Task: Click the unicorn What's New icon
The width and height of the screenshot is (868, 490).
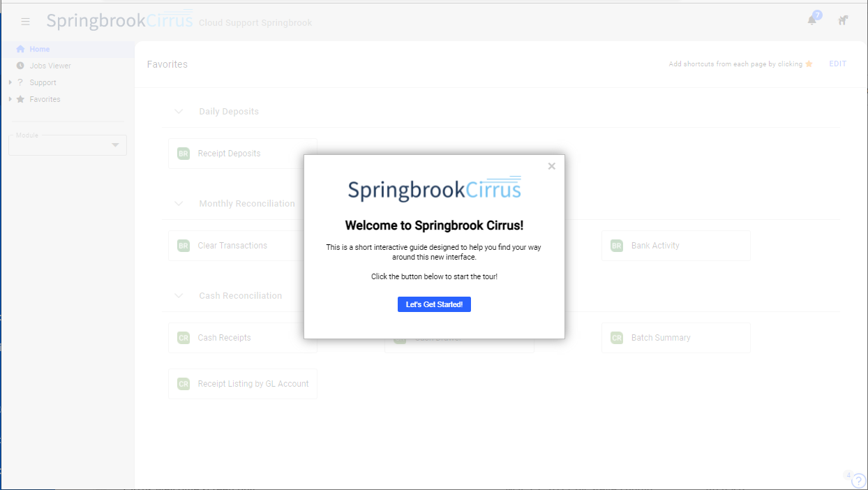Action: [843, 21]
